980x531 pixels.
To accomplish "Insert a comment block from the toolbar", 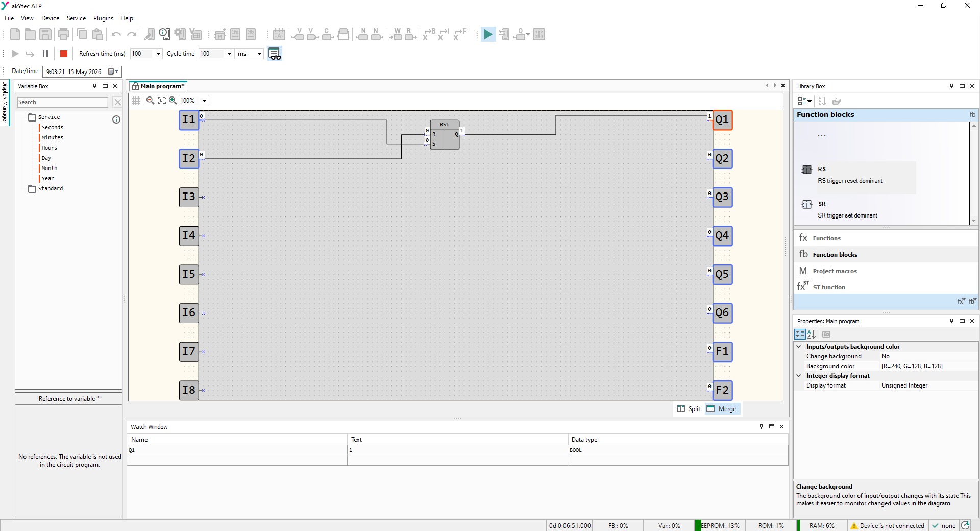I will (279, 34).
